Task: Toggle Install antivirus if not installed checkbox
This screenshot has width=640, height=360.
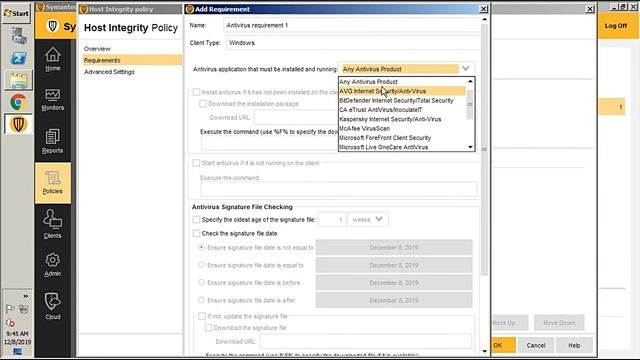Action: point(196,92)
